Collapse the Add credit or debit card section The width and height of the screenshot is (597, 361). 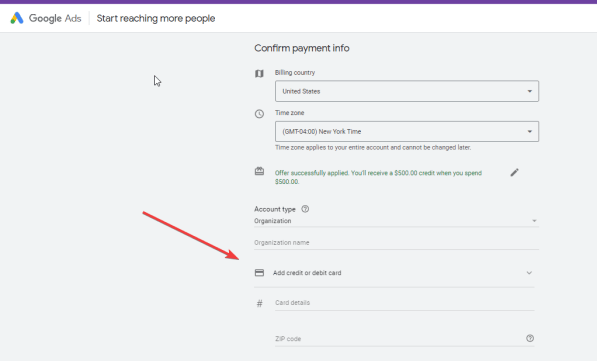point(529,273)
